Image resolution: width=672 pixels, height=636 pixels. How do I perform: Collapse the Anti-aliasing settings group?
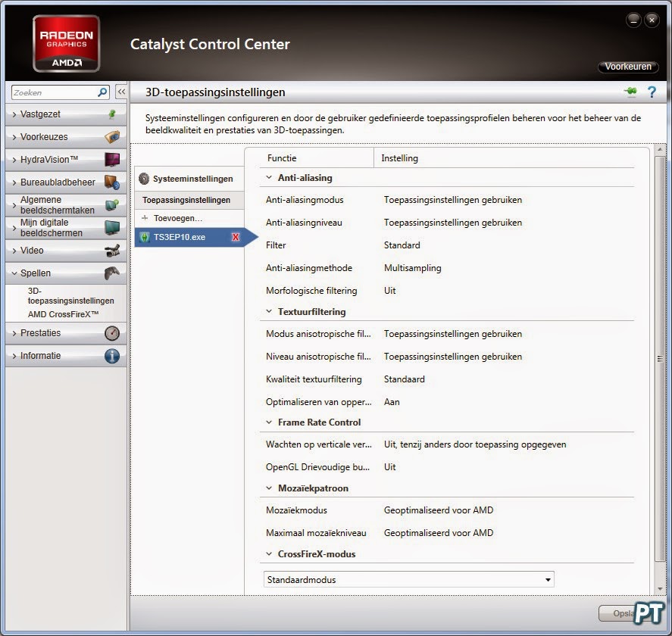tap(269, 177)
